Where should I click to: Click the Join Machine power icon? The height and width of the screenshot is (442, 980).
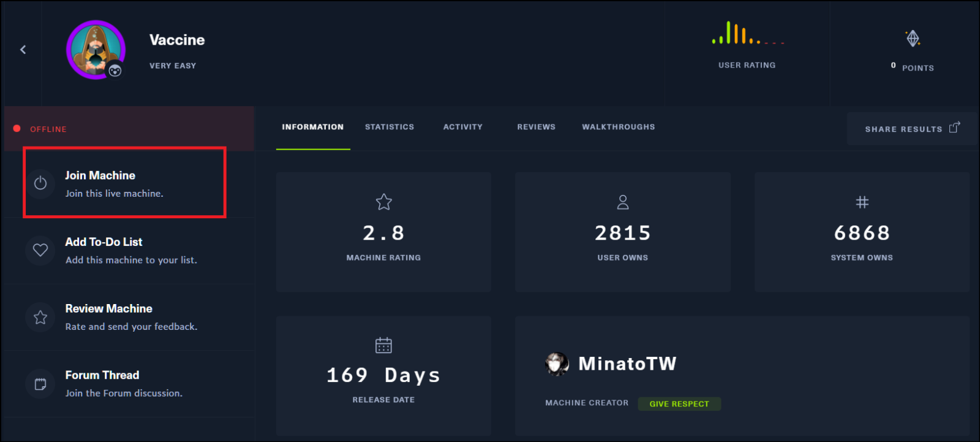[40, 183]
